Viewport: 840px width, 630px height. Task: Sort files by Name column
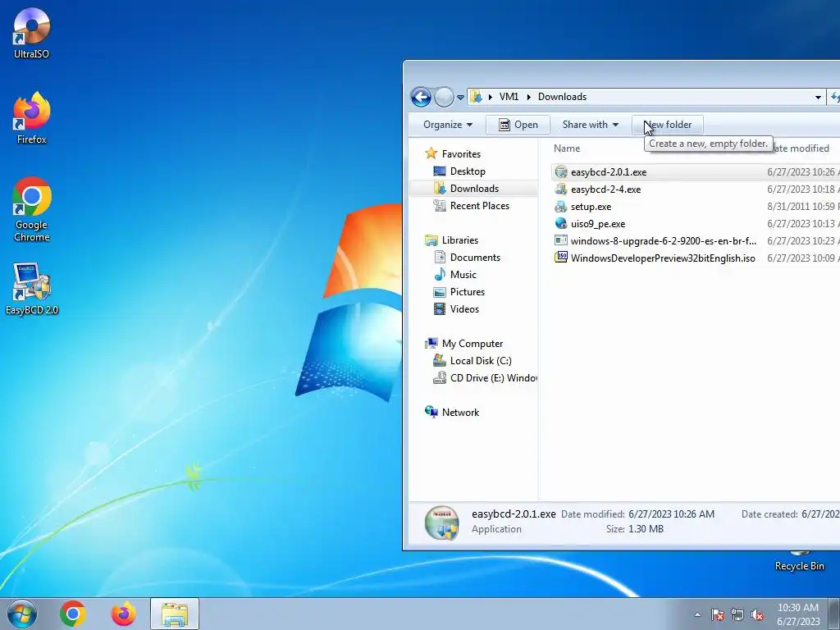coord(567,148)
